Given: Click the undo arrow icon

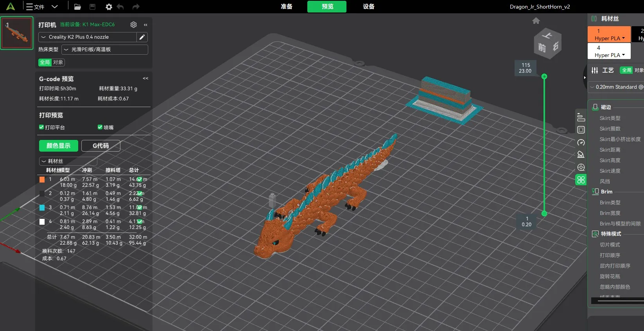Looking at the screenshot, I should click(x=120, y=7).
